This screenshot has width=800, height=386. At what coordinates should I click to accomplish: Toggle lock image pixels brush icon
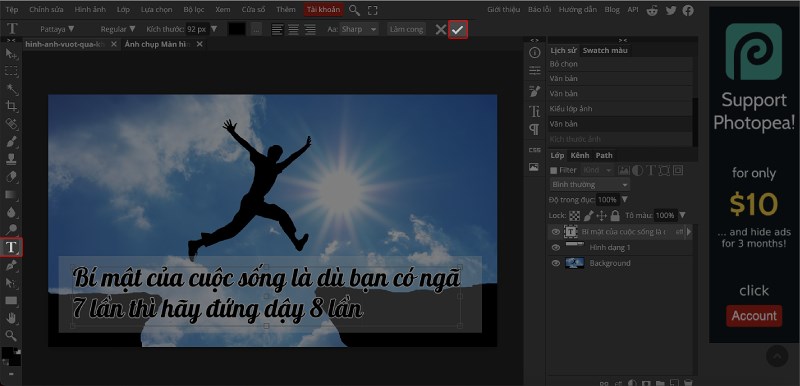click(x=588, y=216)
